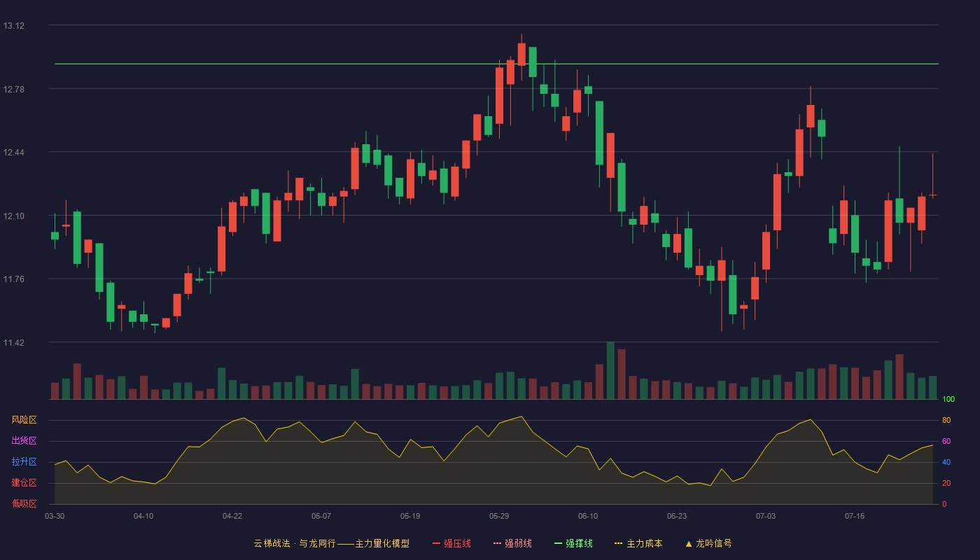Click the 低吸区 zone label
The image size is (980, 560).
tap(24, 504)
